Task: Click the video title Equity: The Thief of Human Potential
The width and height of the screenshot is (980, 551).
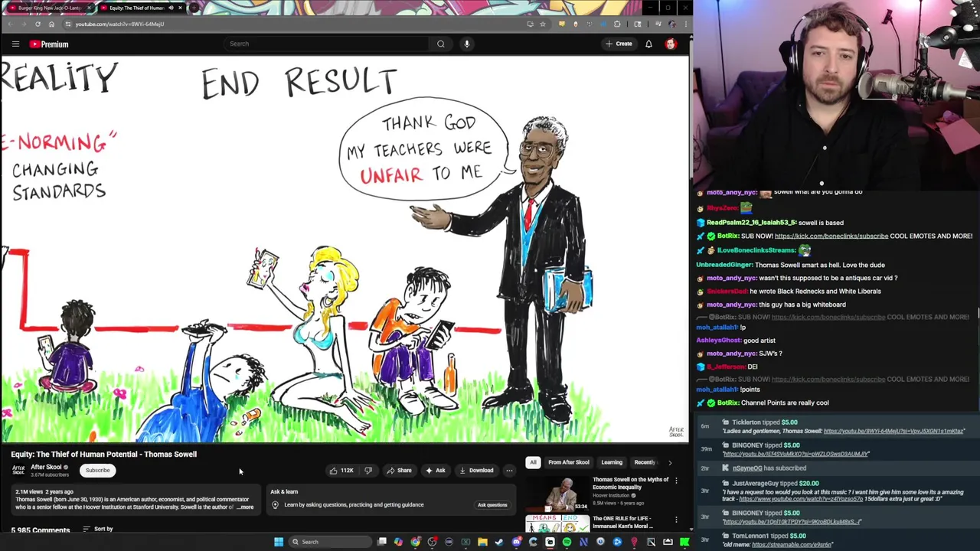Action: click(103, 454)
